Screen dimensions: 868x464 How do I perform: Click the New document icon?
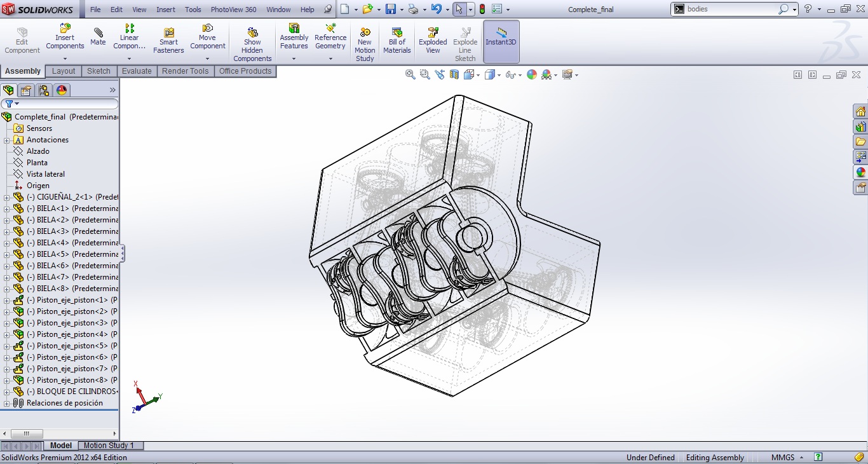click(344, 9)
